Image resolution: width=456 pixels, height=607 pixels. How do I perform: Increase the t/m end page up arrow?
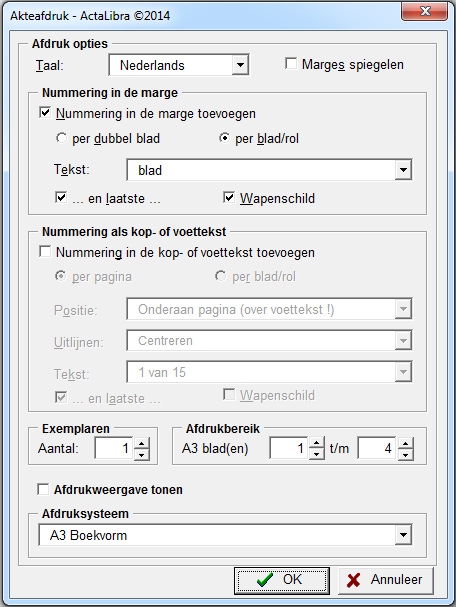pyautogui.click(x=405, y=444)
